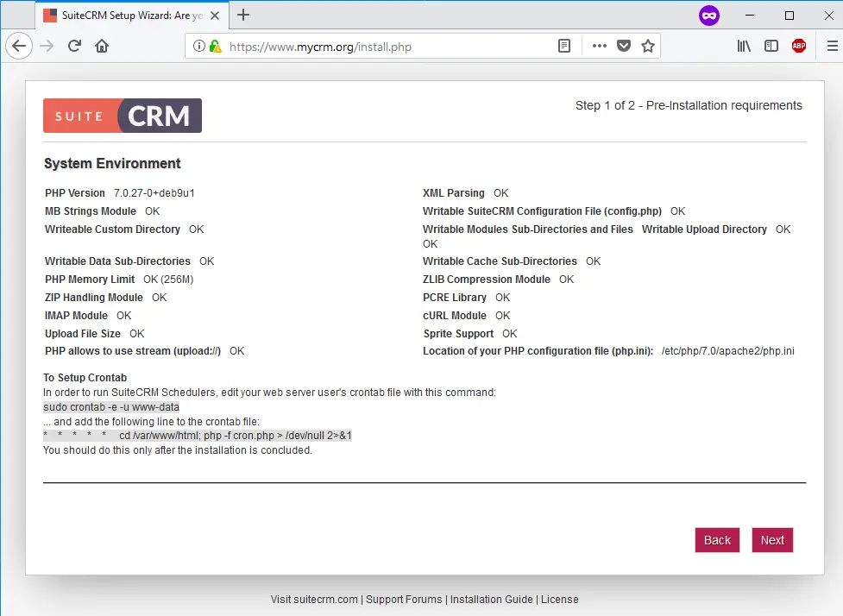Click the 'System Environment' heading
843x616 pixels.
tap(112, 163)
